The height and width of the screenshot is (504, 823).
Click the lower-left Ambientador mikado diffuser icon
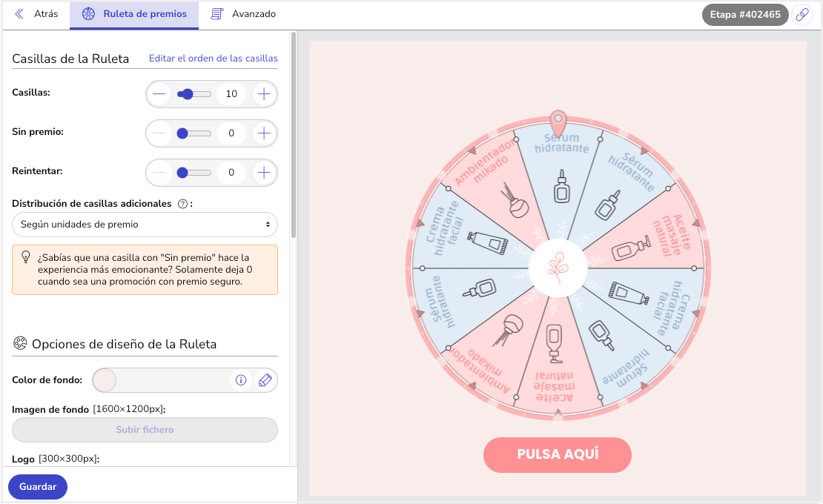(x=508, y=331)
